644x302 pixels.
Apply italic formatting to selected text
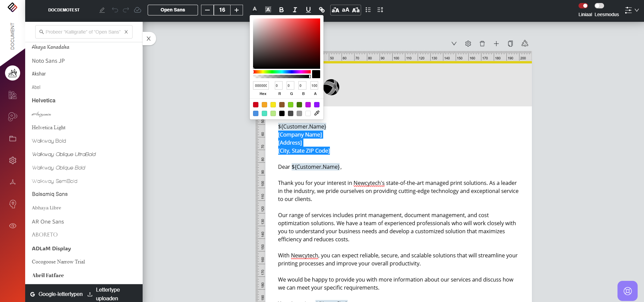click(295, 10)
